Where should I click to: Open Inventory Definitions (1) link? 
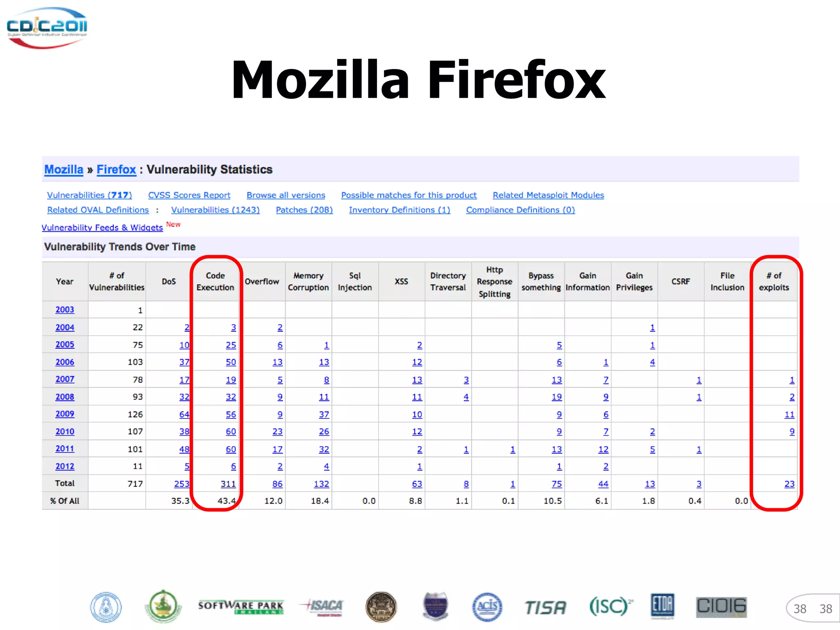coord(399,210)
